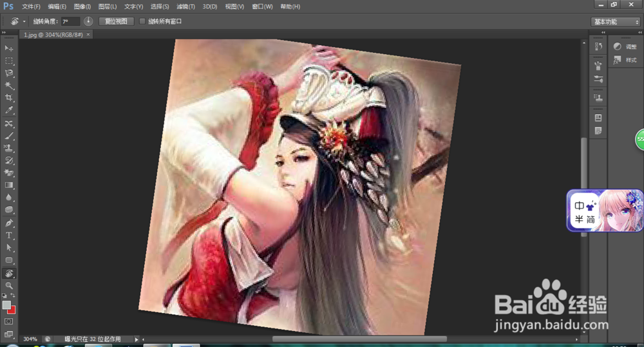This screenshot has width=644, height=347.
Task: Click the default colors reset icon
Action: pos(4,295)
